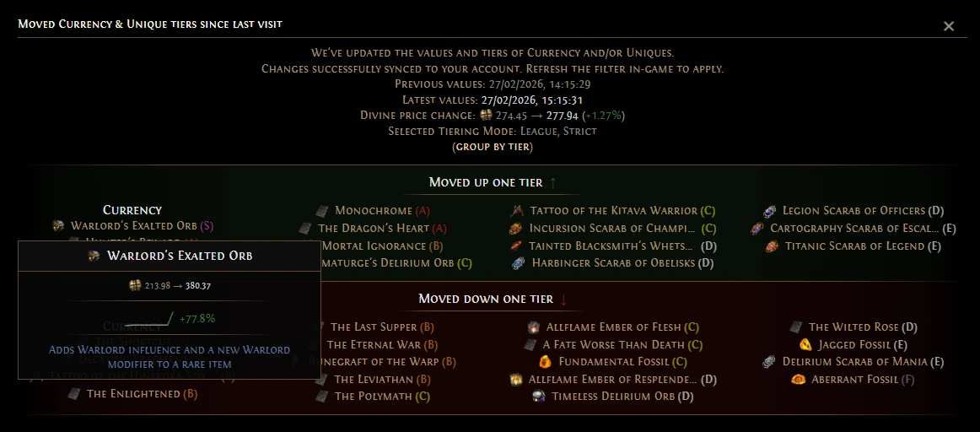
Task: Click the Legion Scarab of Officers icon
Action: [769, 211]
